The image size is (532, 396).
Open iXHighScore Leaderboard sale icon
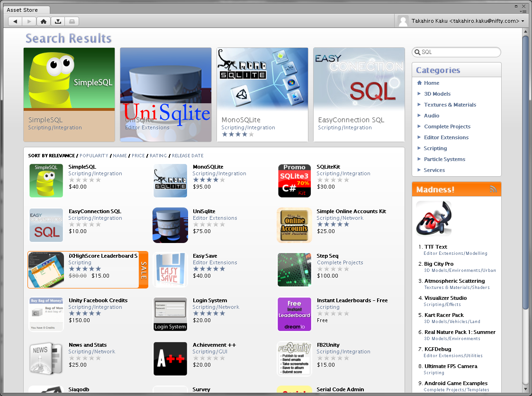tap(46, 270)
